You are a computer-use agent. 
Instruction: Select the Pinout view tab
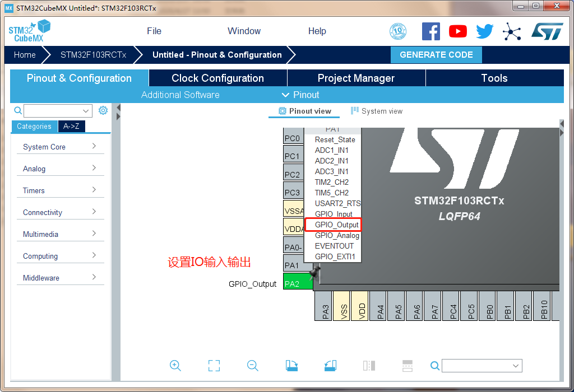point(304,111)
